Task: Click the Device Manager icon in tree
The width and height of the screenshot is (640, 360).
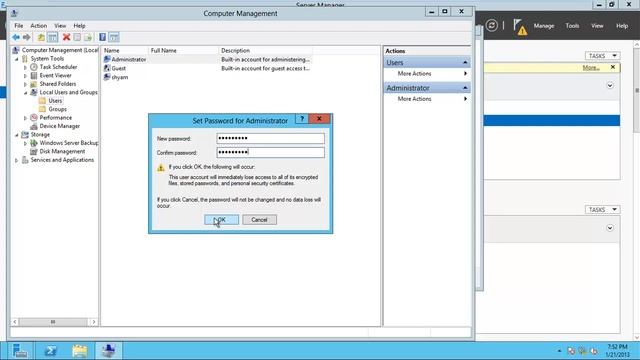Action: point(34,126)
